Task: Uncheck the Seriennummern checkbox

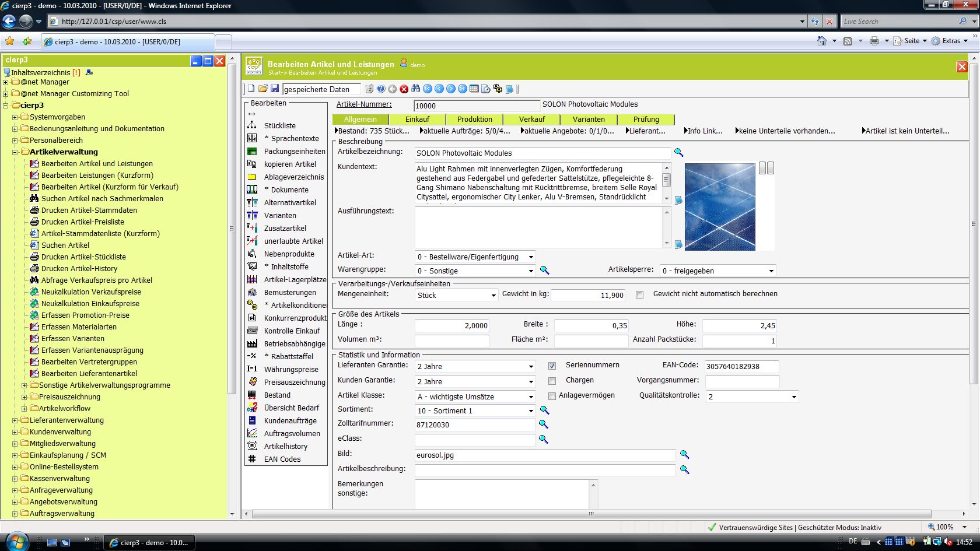Action: click(x=552, y=366)
